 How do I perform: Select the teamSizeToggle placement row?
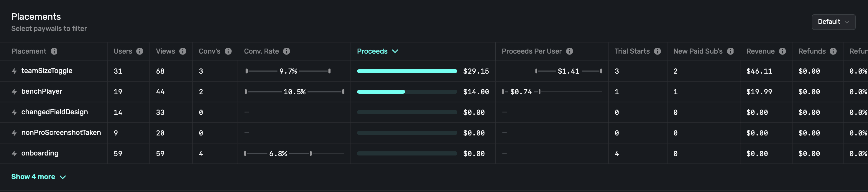click(47, 71)
